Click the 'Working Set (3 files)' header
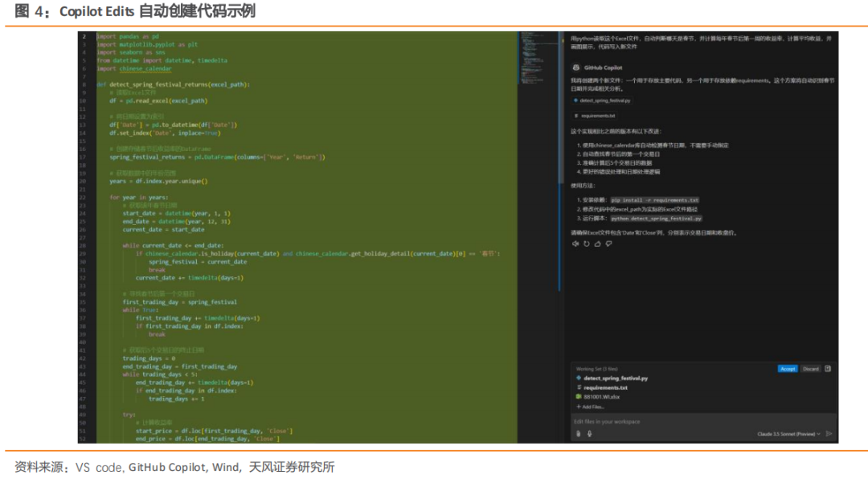868x479 pixels. click(x=596, y=369)
